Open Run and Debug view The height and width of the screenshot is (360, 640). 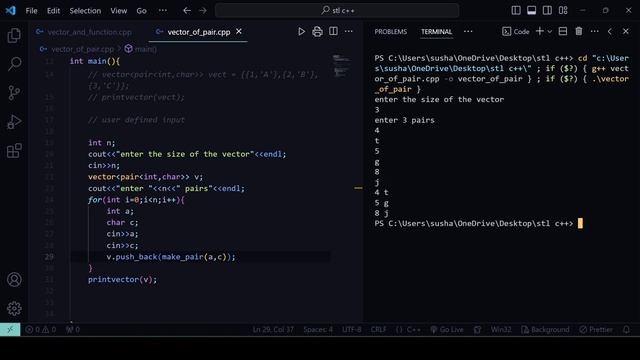point(14,122)
